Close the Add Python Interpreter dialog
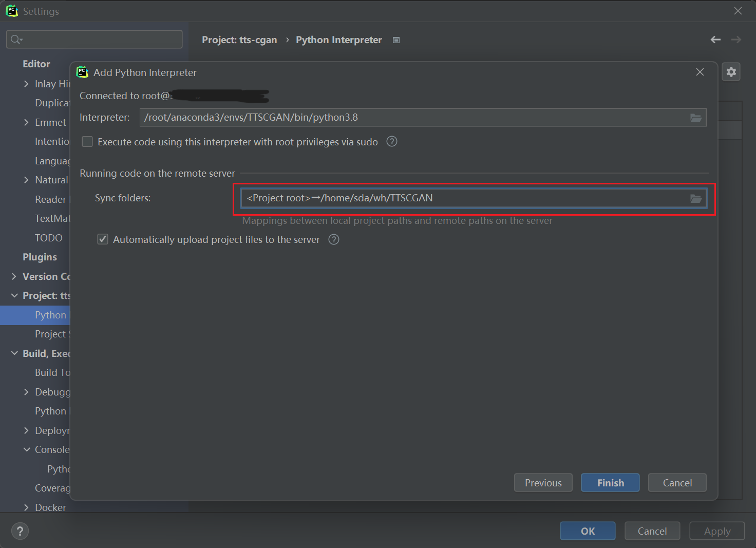Viewport: 756px width, 548px height. pyautogui.click(x=700, y=72)
